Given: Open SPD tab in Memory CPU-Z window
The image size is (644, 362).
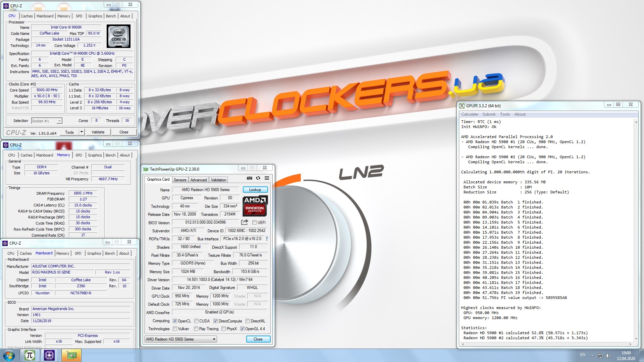Looking at the screenshot, I should 79,155.
